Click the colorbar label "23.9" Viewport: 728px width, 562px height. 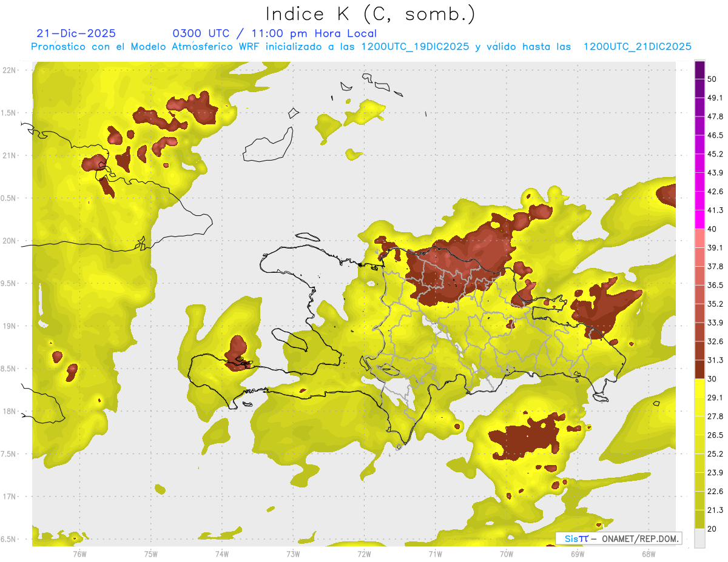[715, 473]
